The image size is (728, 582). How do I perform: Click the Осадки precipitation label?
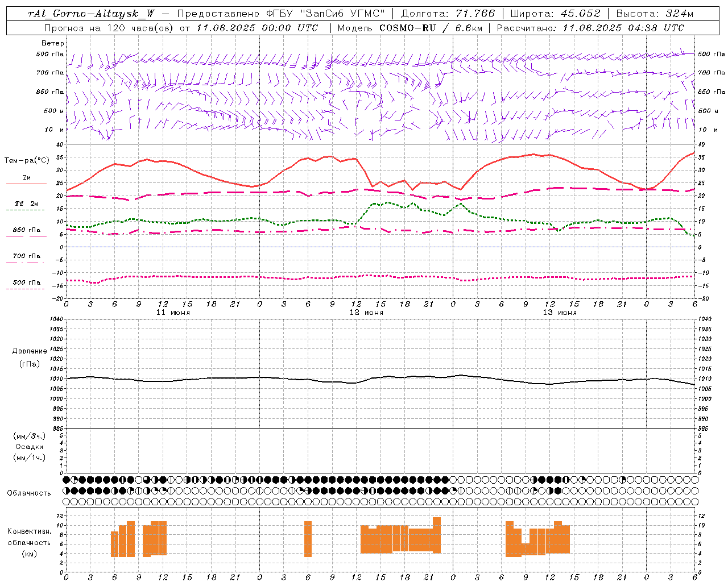30,447
